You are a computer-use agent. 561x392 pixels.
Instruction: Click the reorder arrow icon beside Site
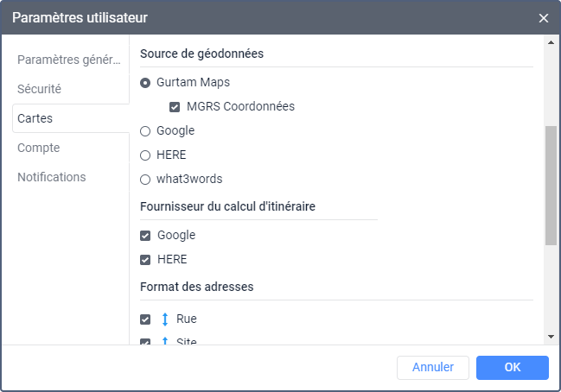pyautogui.click(x=165, y=342)
